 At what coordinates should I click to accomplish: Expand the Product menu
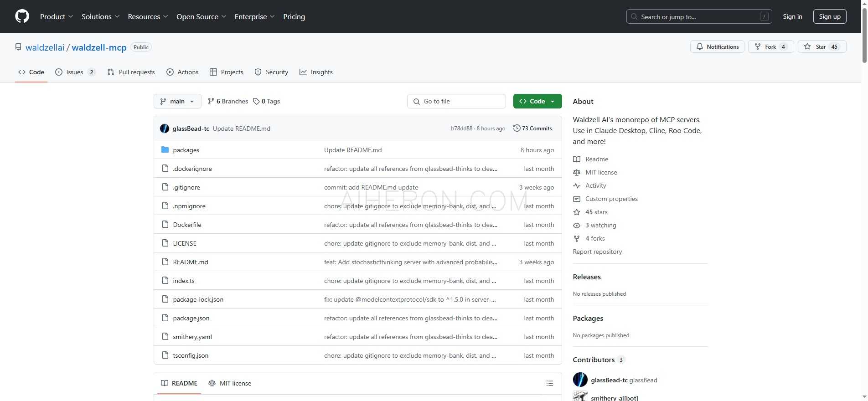click(x=57, y=16)
